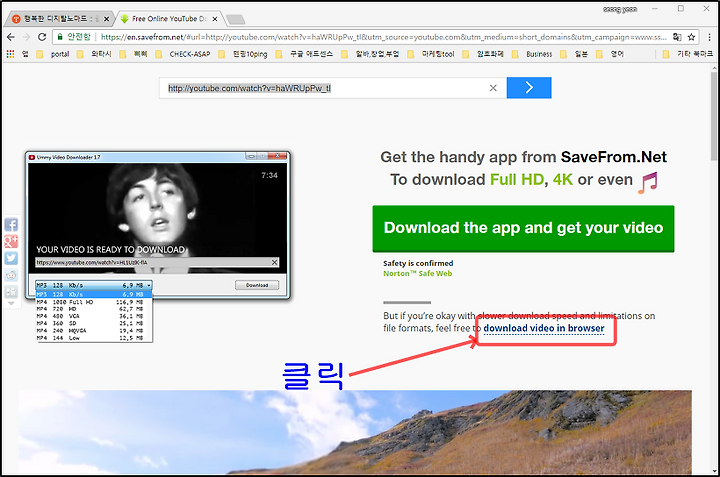Viewport: 720px width, 477px height.
Task: Close the first Korean-titled browser tab
Action: click(x=107, y=19)
